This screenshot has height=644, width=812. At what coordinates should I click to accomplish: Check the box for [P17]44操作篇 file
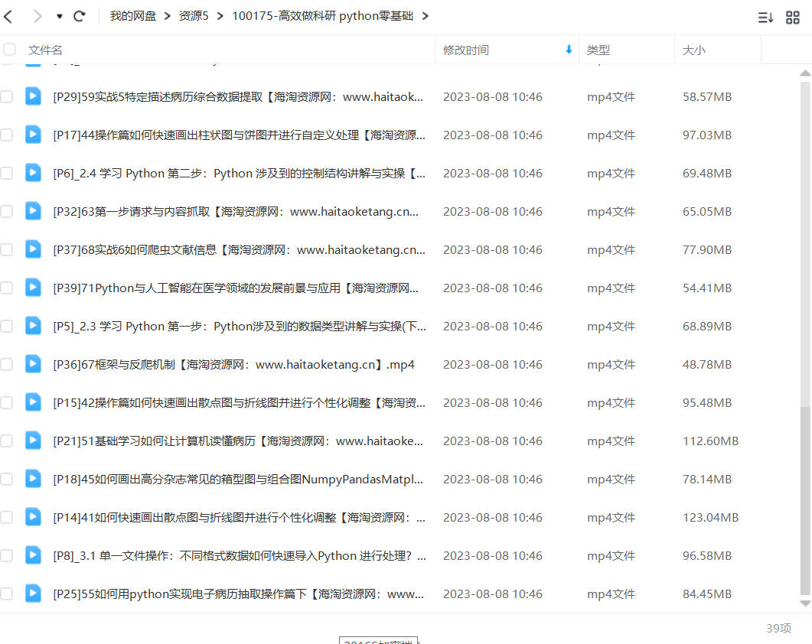coord(6,135)
